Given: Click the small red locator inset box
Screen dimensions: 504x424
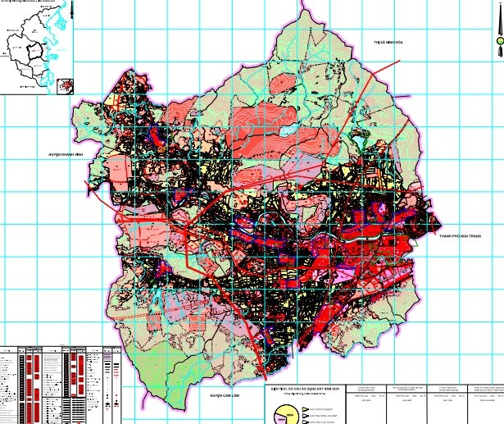Looking at the screenshot, I should [66, 84].
